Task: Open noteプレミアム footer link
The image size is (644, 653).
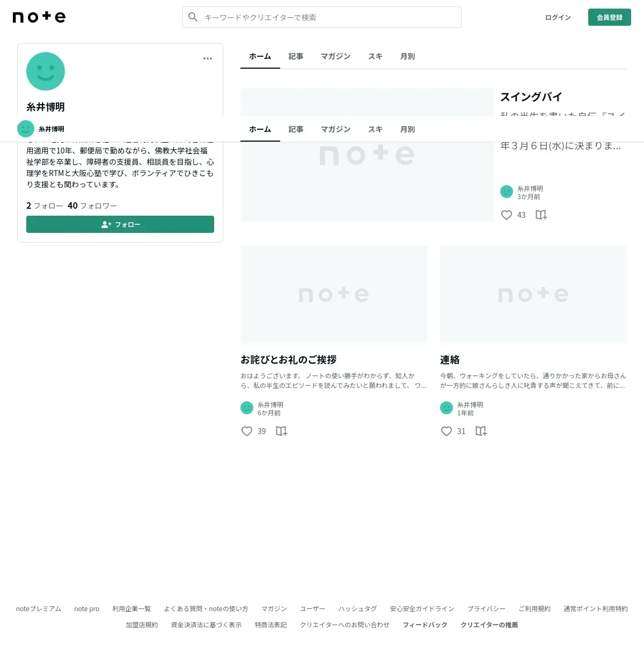Action: [39, 609]
